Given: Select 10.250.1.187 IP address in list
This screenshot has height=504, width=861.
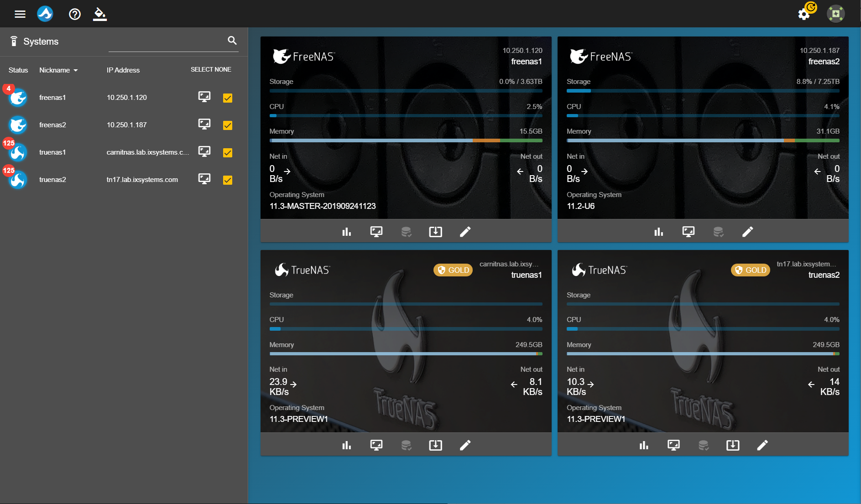Looking at the screenshot, I should (127, 125).
